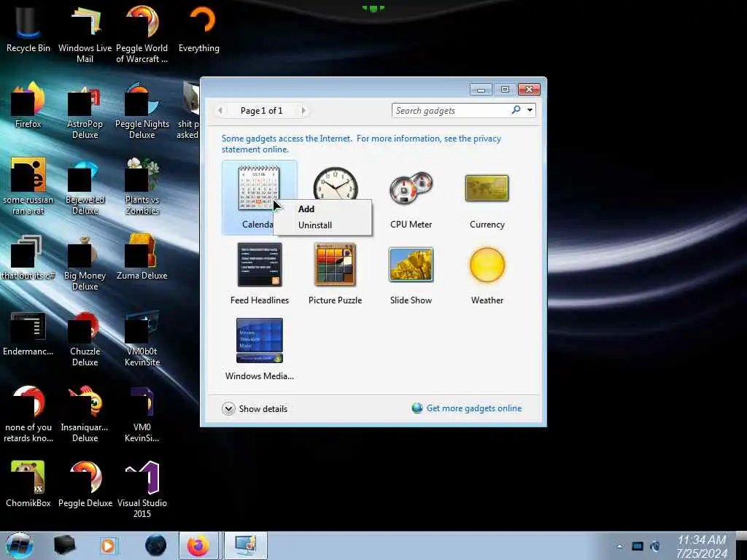Expand Show details chevron
Image resolution: width=747 pixels, height=560 pixels.
pyautogui.click(x=228, y=408)
